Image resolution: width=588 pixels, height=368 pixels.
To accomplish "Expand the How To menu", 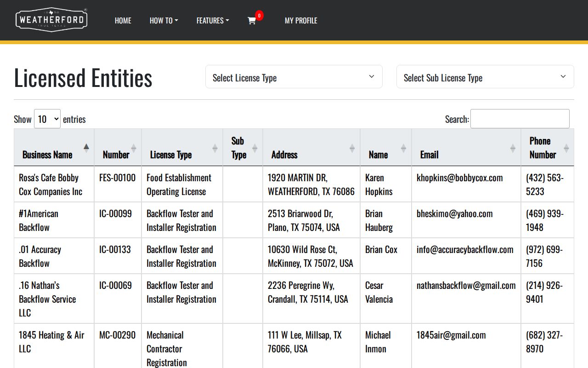I will [x=164, y=21].
